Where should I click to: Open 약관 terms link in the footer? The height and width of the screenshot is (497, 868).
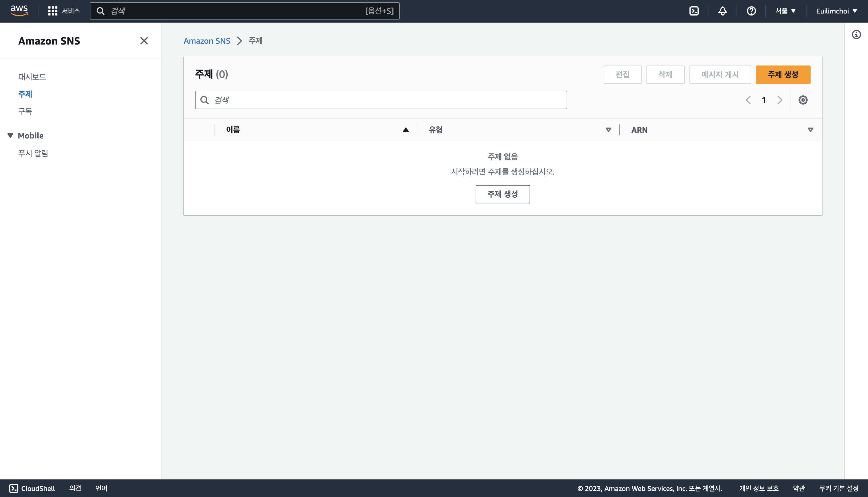799,488
